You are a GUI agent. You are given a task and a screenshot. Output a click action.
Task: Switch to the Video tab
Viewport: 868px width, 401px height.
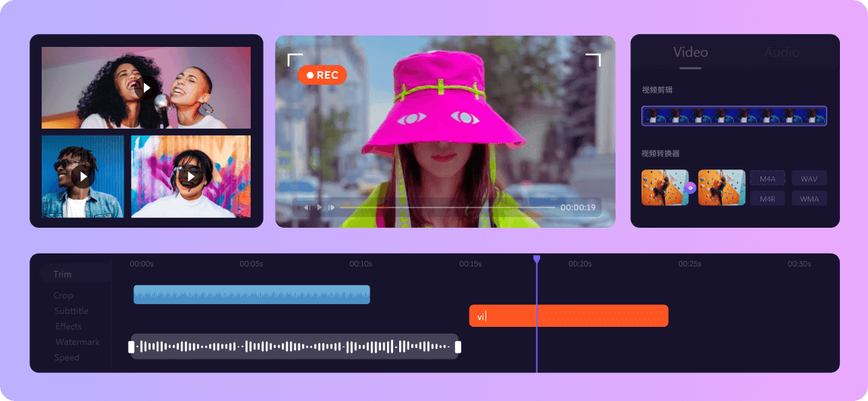coord(690,52)
